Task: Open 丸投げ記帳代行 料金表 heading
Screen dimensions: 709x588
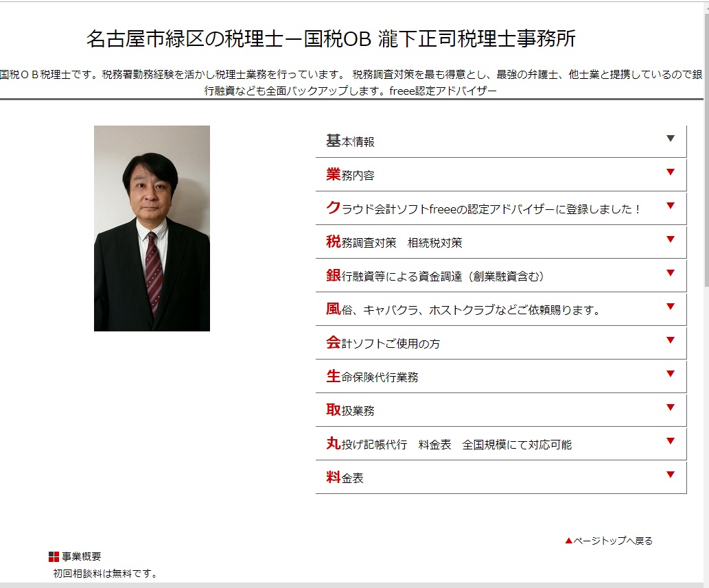Action: (449, 444)
